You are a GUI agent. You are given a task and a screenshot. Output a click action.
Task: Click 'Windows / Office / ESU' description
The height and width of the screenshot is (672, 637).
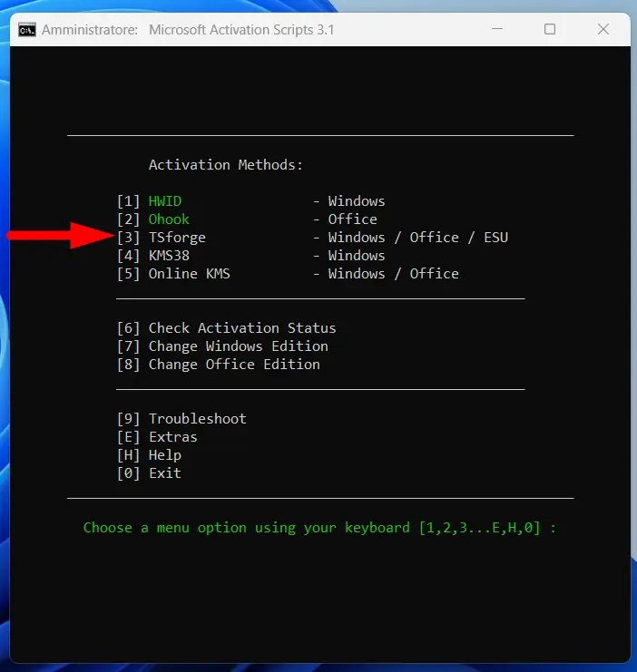pyautogui.click(x=417, y=238)
